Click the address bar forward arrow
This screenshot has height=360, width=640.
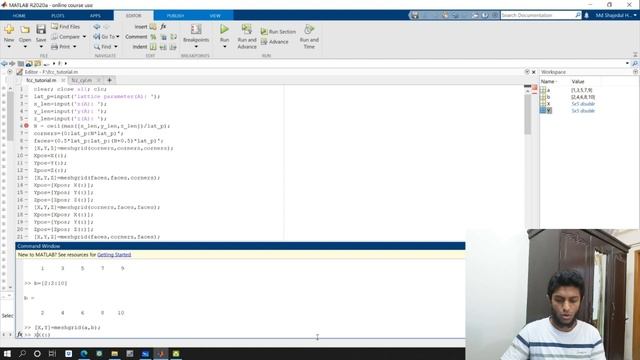point(12,64)
